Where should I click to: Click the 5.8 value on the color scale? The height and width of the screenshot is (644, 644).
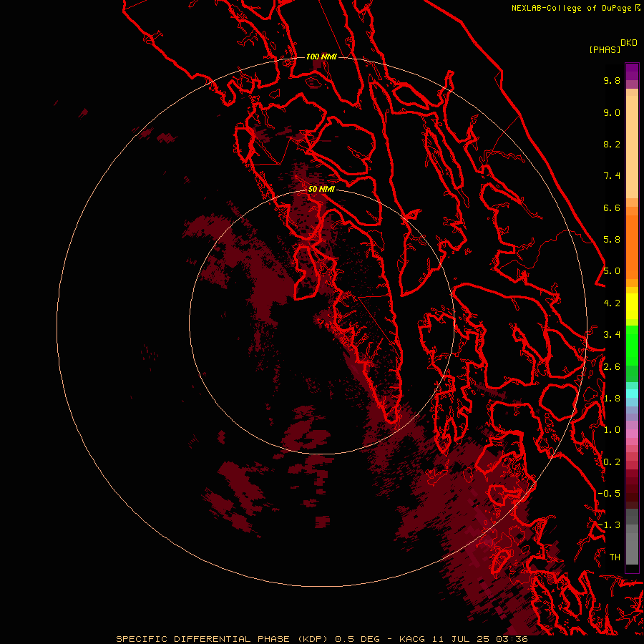612,240
